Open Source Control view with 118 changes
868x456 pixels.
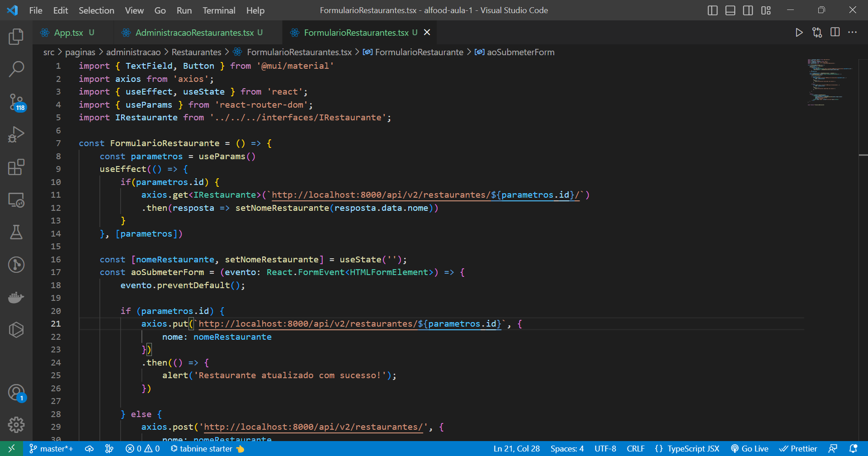click(16, 102)
